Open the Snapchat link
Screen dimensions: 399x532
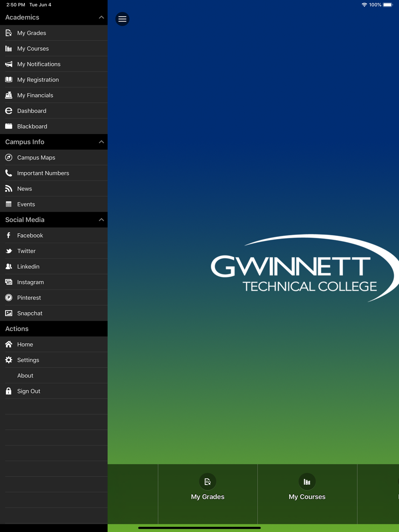(54, 313)
